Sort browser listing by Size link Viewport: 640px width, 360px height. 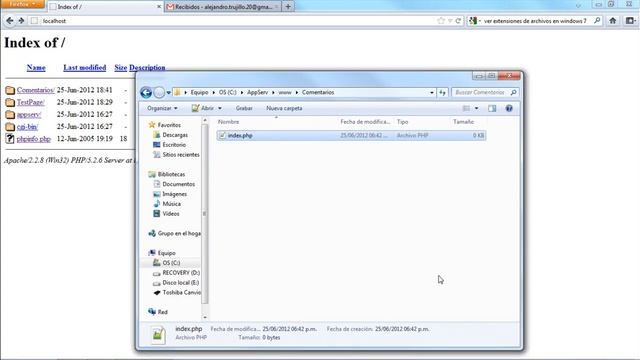120,68
